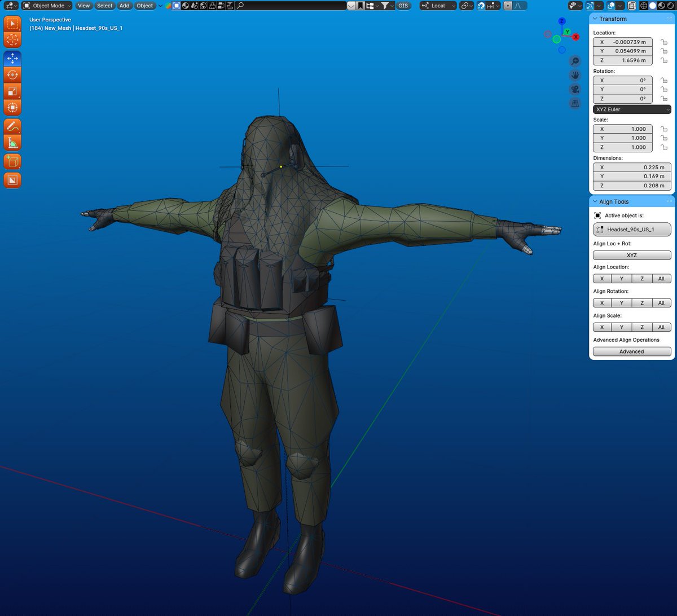Image resolution: width=677 pixels, height=616 pixels.
Task: Switch to solid shading
Action: tap(653, 6)
